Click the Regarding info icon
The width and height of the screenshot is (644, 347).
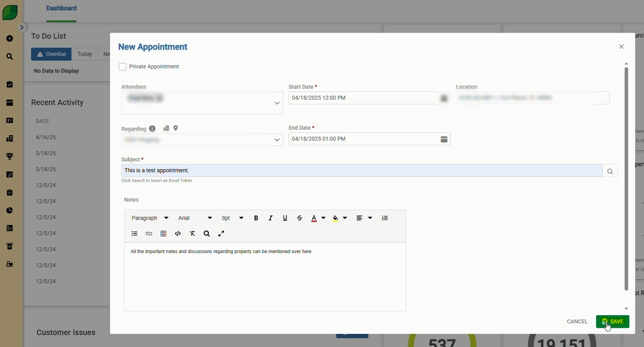pos(152,129)
